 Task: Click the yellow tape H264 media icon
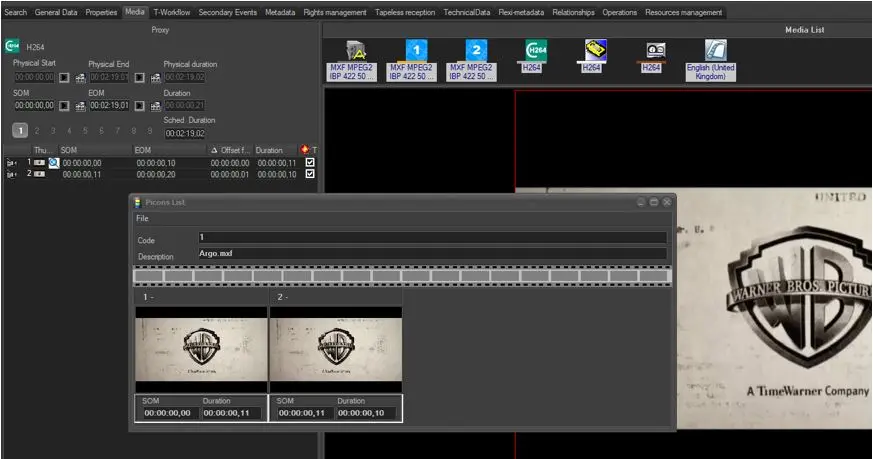[x=596, y=51]
